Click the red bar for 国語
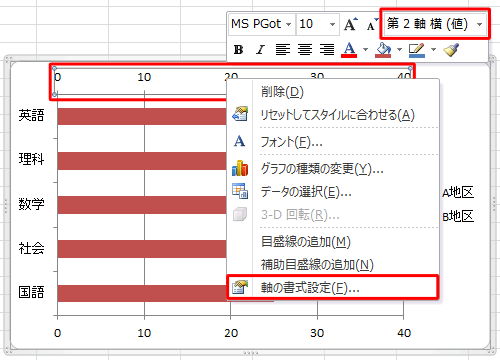This screenshot has width=500, height=360. tap(142, 293)
